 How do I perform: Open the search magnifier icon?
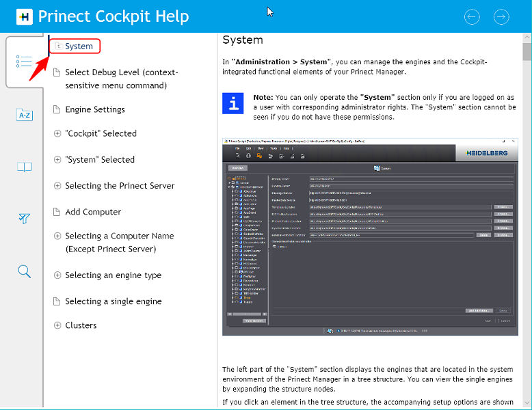click(x=24, y=271)
